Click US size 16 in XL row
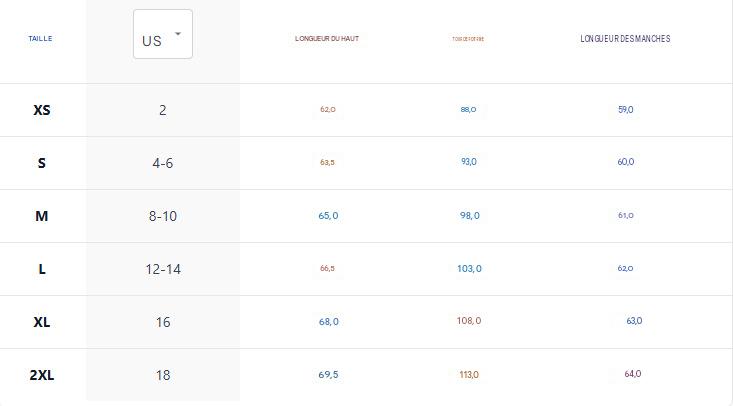Viewport: 733px width, 406px height. pos(163,322)
